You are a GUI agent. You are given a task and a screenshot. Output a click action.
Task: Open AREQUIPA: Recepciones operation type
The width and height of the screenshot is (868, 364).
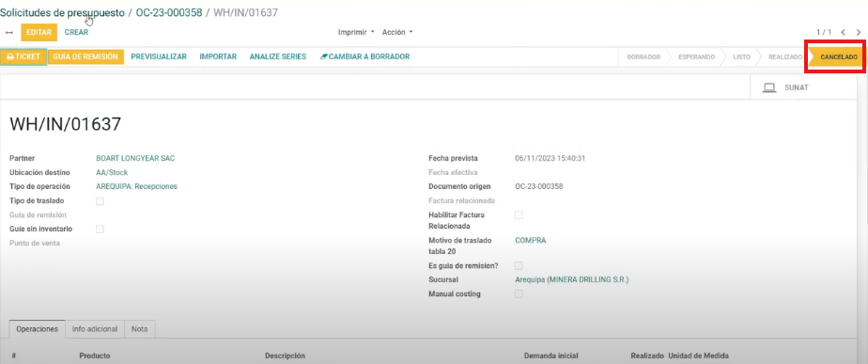136,187
